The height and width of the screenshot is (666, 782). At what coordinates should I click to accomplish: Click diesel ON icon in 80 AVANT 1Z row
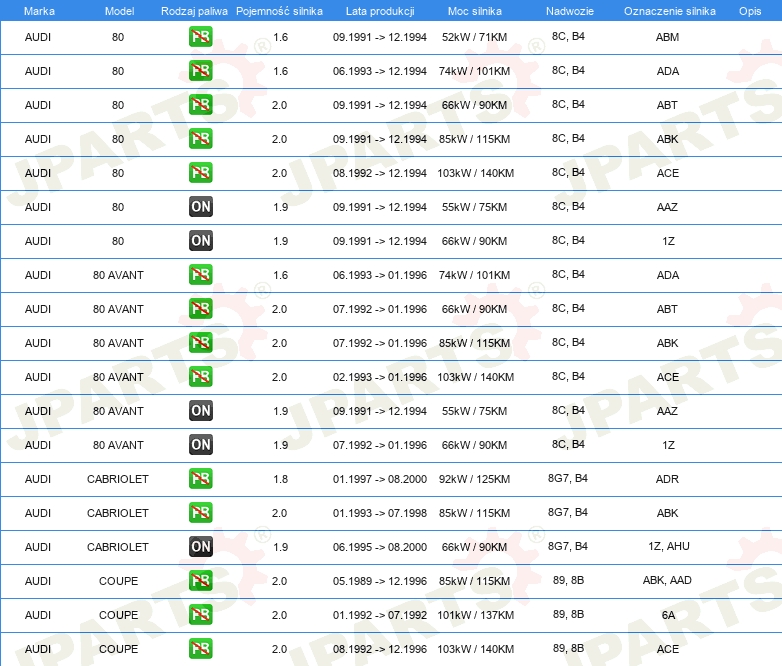pos(200,444)
